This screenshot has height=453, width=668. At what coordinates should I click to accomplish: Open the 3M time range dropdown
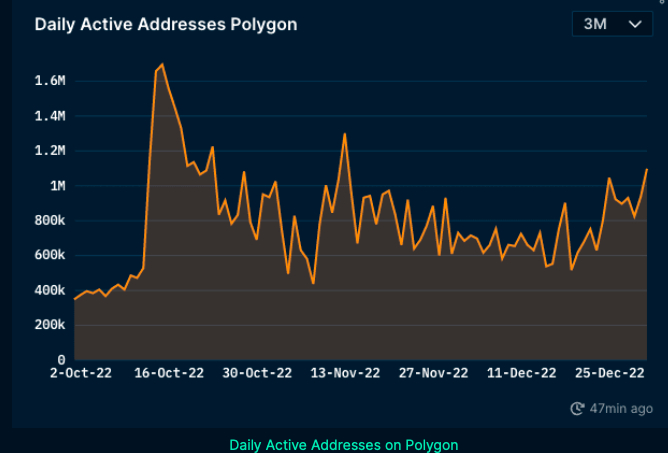(x=612, y=24)
